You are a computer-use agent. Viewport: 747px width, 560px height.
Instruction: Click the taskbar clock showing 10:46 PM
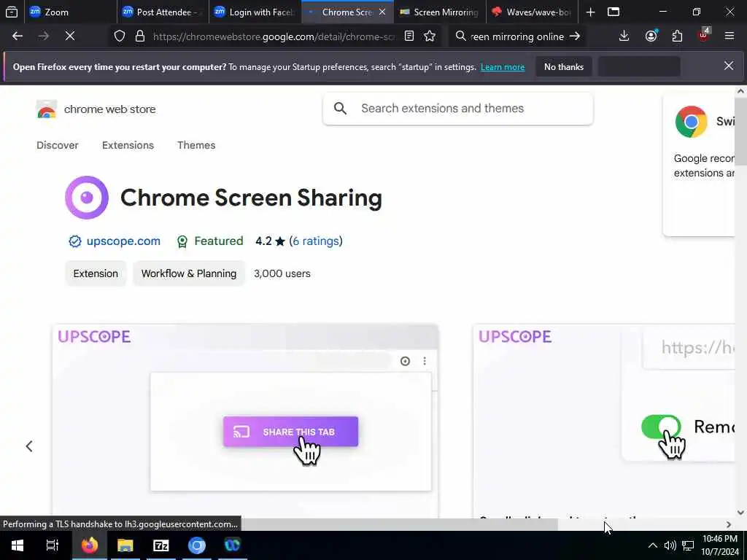point(720,545)
